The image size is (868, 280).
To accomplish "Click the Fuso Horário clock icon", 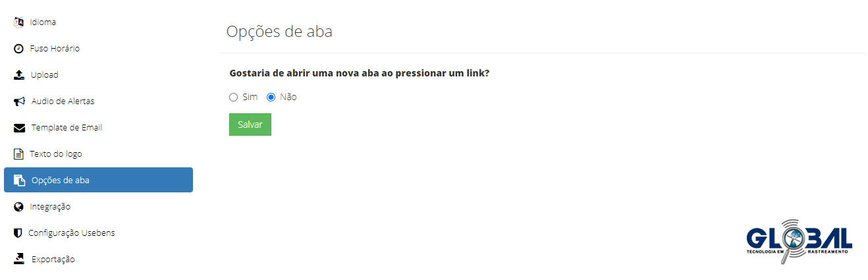I will coord(18,49).
